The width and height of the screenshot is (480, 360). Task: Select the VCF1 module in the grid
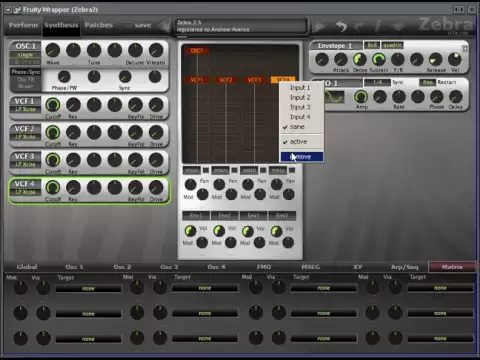click(197, 80)
